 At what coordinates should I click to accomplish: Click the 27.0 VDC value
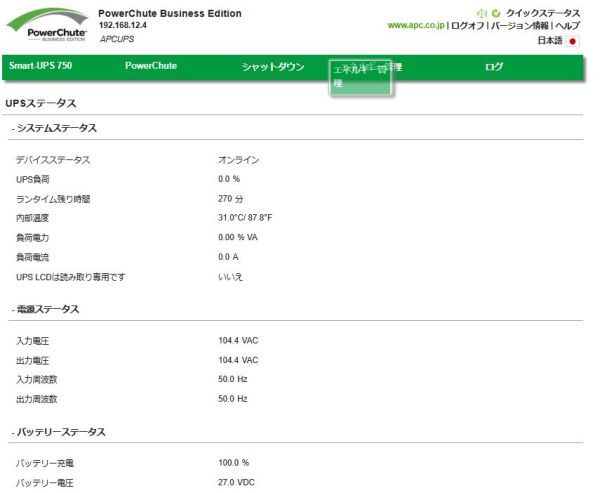tap(236, 482)
